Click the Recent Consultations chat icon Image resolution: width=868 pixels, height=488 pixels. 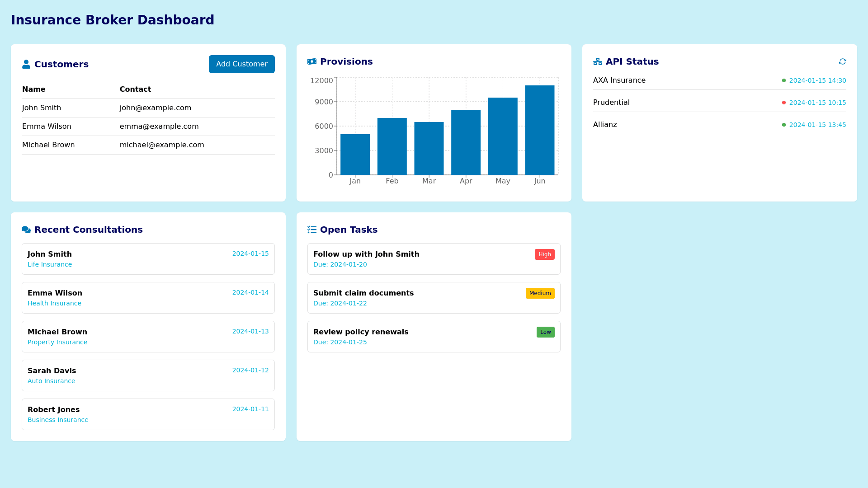26,230
